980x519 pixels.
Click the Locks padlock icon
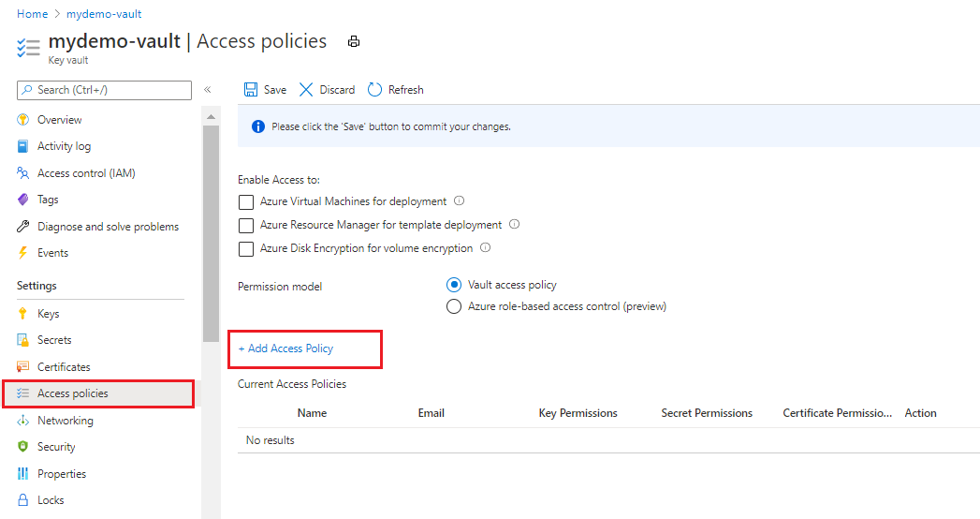tap(23, 500)
